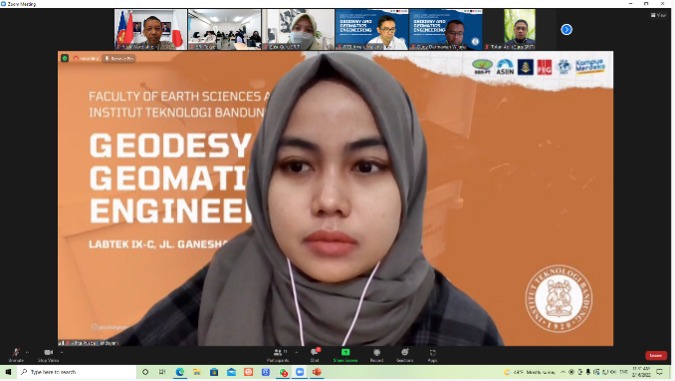Viewport: 675px width, 381px height.
Task: Open the View menu at top right
Action: tap(658, 15)
